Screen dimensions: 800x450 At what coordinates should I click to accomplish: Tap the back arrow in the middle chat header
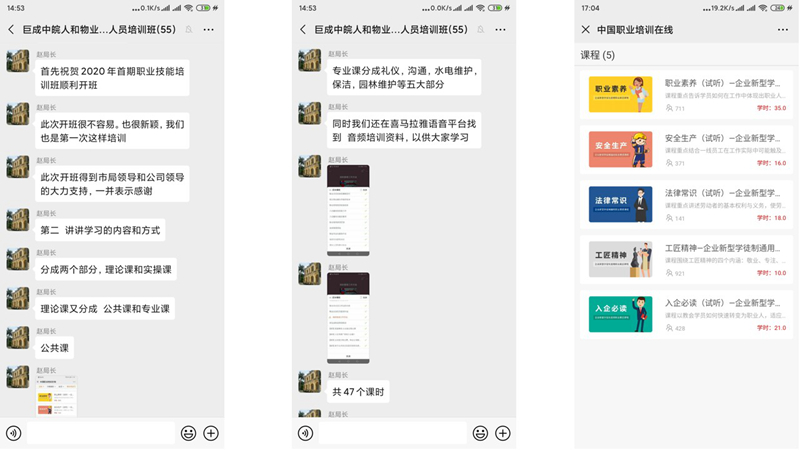(303, 30)
